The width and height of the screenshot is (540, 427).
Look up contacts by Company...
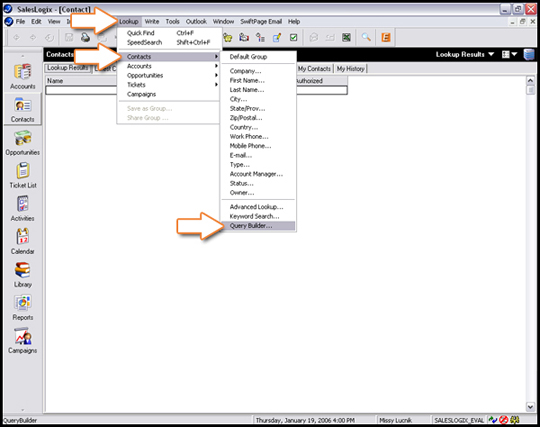click(258, 71)
